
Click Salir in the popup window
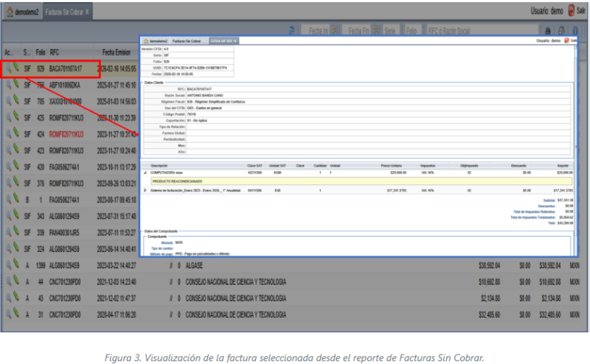point(569,41)
